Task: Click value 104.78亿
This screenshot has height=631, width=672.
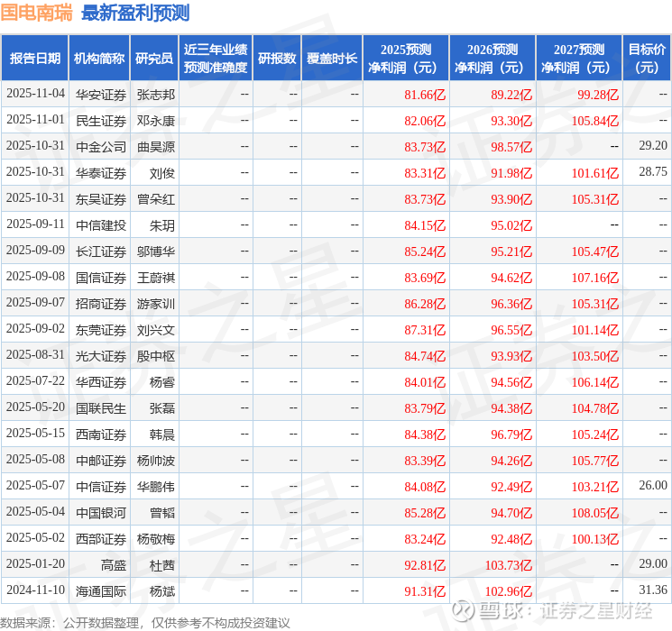Action: pos(594,408)
